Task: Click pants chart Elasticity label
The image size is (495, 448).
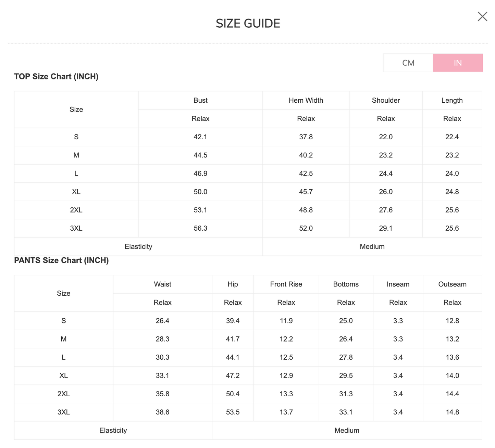Action: [113, 431]
